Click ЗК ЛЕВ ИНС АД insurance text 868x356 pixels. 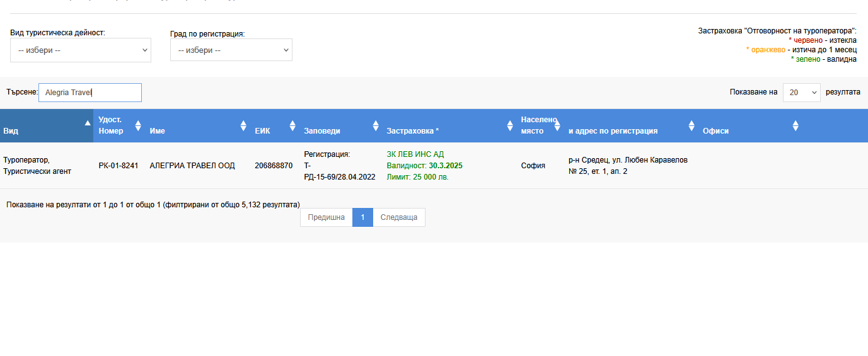pyautogui.click(x=415, y=154)
